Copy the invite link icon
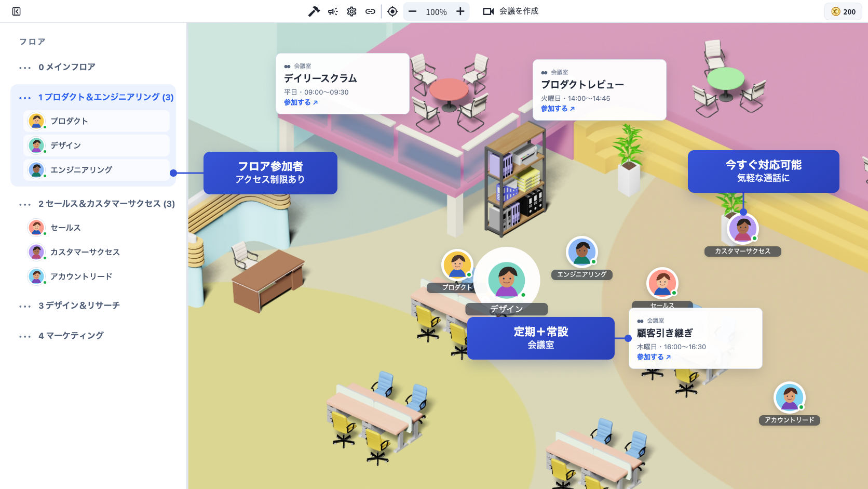Screen dimensions: 868x489 click(370, 11)
